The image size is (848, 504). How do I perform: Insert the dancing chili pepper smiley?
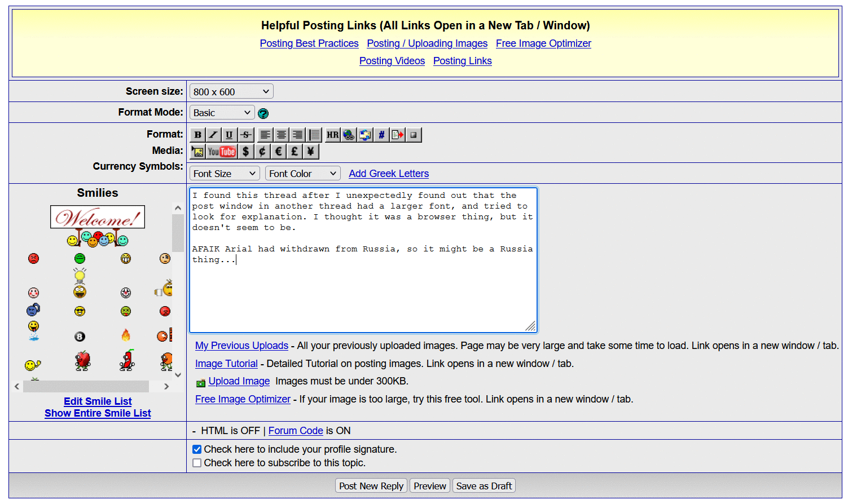point(128,360)
